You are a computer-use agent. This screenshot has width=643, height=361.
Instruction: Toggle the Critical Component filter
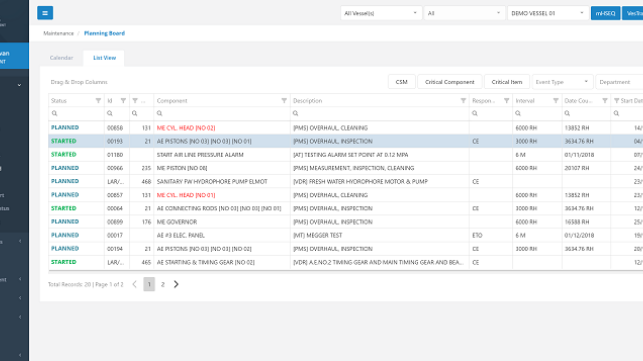click(449, 82)
